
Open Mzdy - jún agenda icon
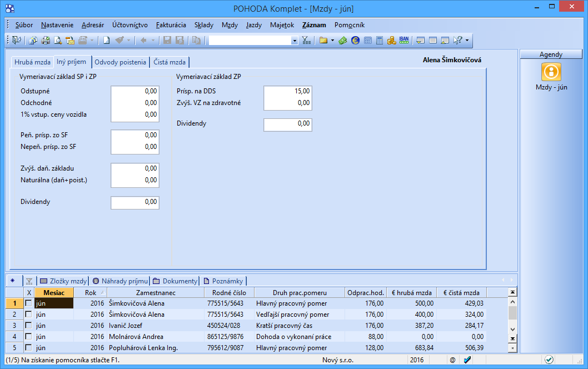point(551,72)
